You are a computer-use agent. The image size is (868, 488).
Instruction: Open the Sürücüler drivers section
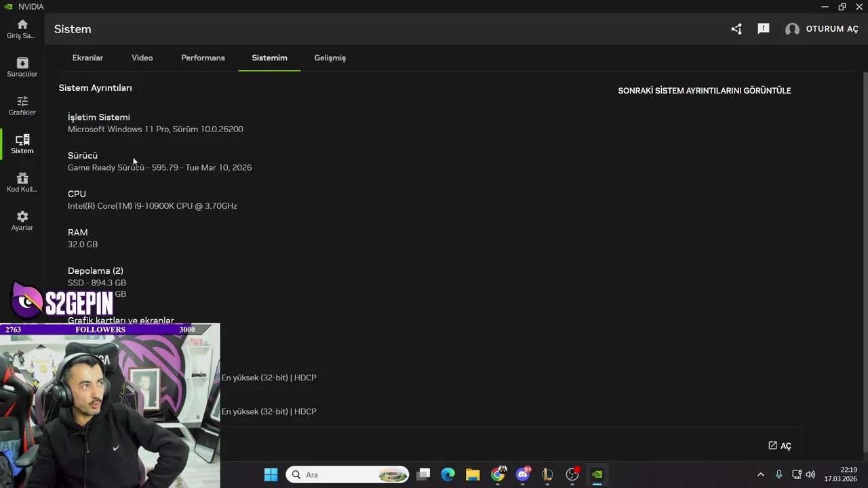click(x=22, y=67)
